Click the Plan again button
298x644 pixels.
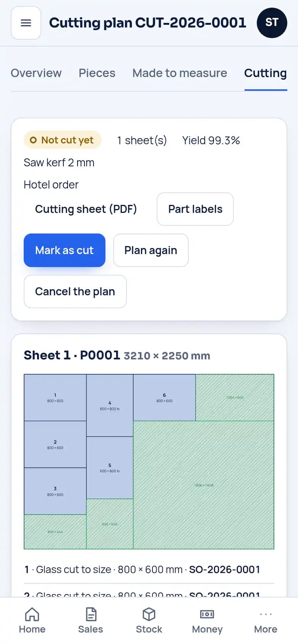(151, 250)
